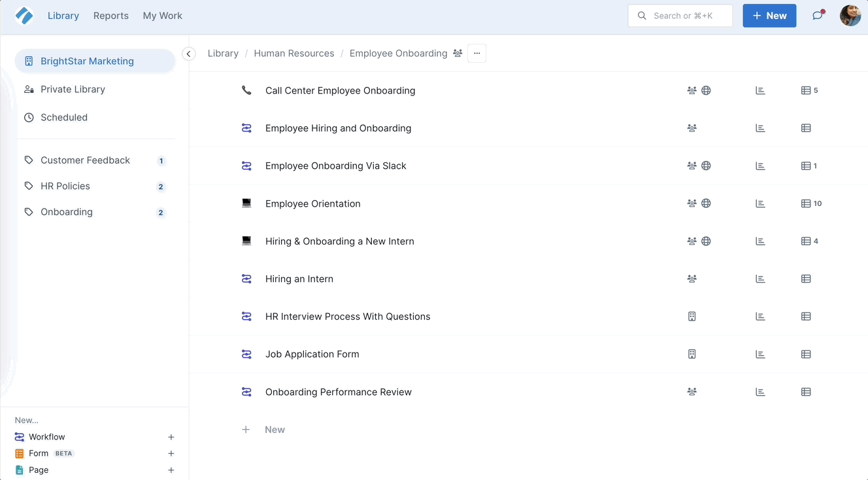Click the search field in top bar

[680, 16]
